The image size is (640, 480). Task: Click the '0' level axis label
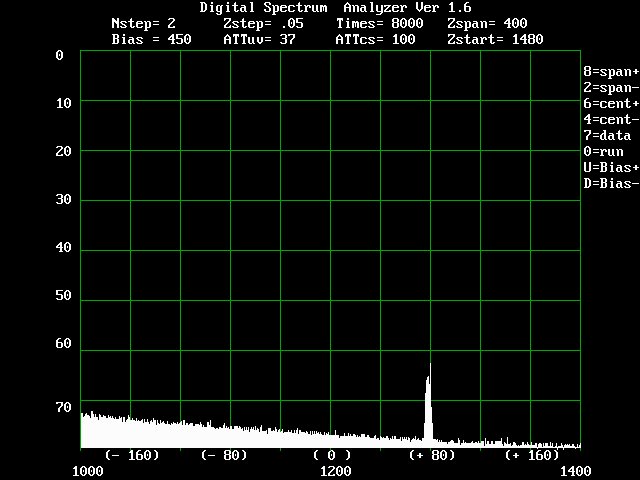[60, 55]
